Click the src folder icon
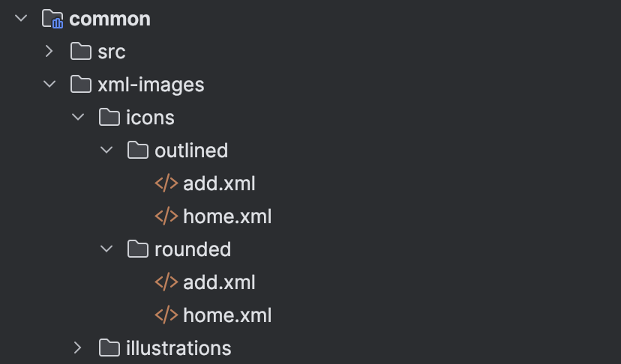 pos(80,52)
